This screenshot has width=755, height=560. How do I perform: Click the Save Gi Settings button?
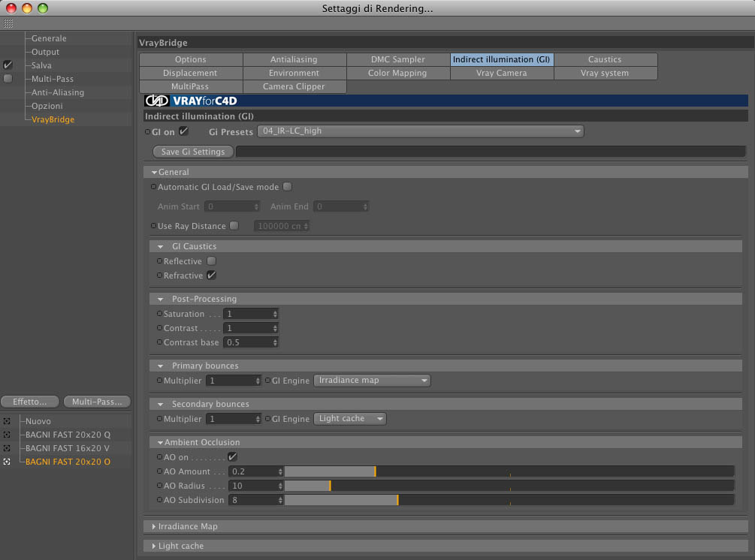193,152
